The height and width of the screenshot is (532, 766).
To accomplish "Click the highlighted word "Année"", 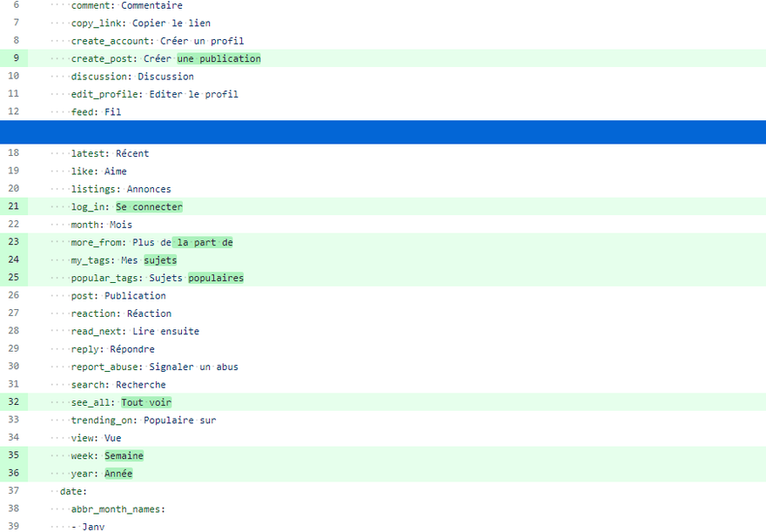I will pyautogui.click(x=118, y=474).
